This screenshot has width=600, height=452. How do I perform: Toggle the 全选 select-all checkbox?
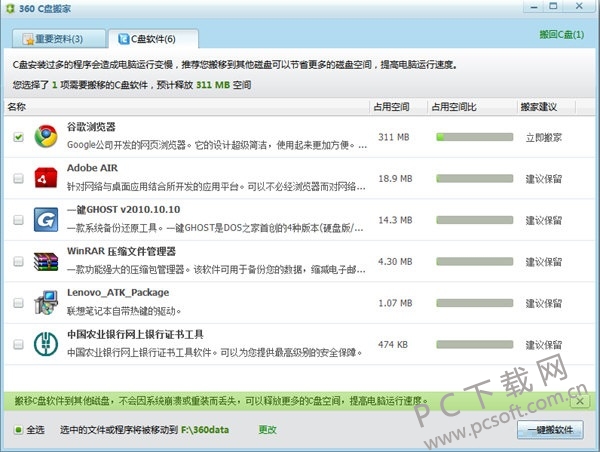pyautogui.click(x=18, y=430)
